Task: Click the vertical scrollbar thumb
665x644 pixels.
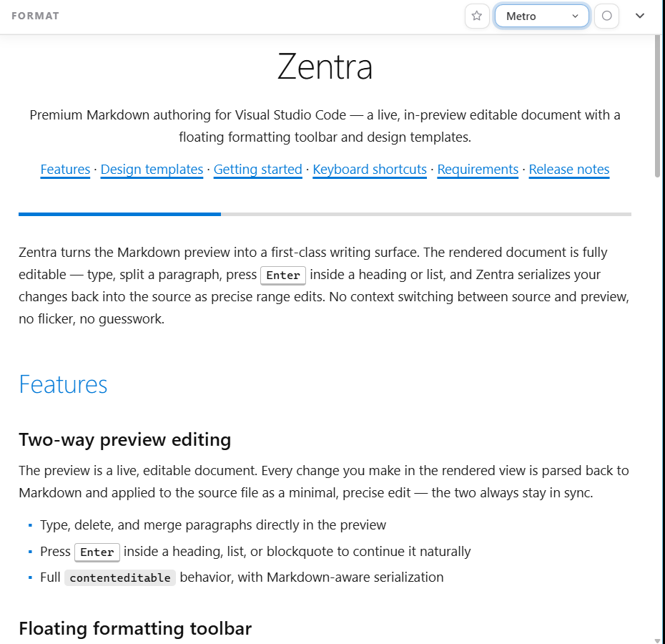Action: (657, 106)
